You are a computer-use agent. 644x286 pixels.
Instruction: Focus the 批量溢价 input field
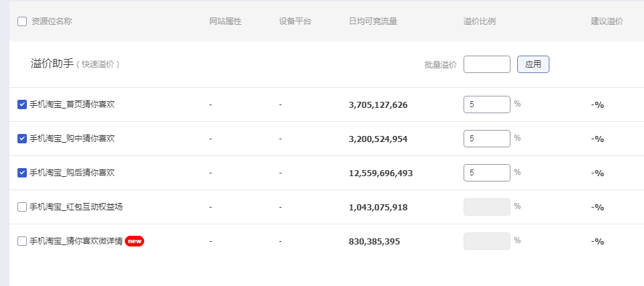click(x=487, y=64)
